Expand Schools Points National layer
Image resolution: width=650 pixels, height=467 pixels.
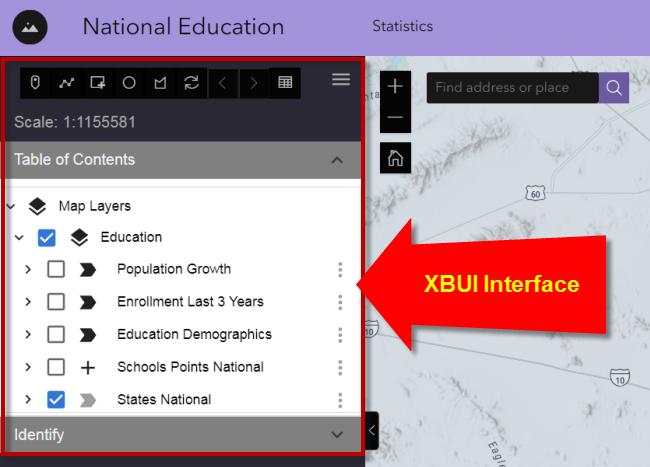tap(28, 367)
